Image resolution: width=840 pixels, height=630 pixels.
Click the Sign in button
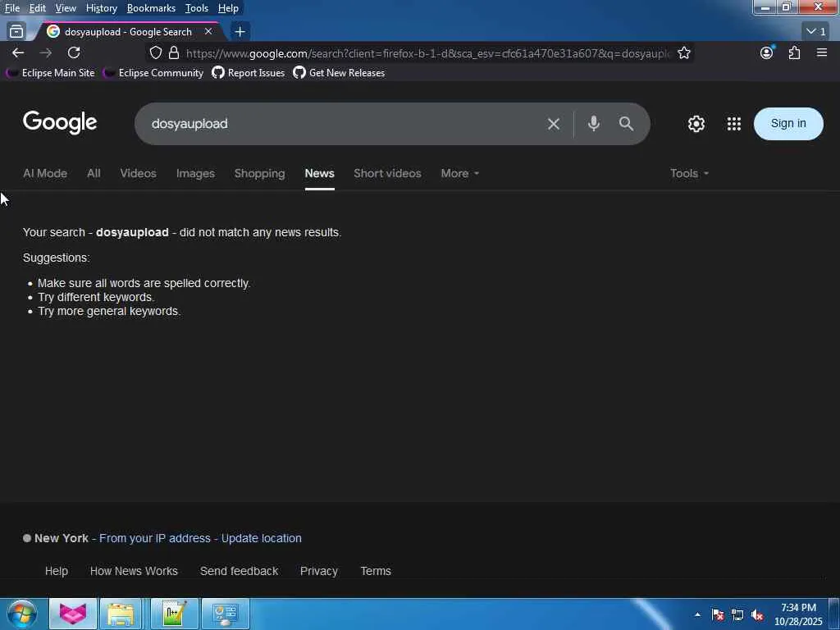(x=788, y=124)
